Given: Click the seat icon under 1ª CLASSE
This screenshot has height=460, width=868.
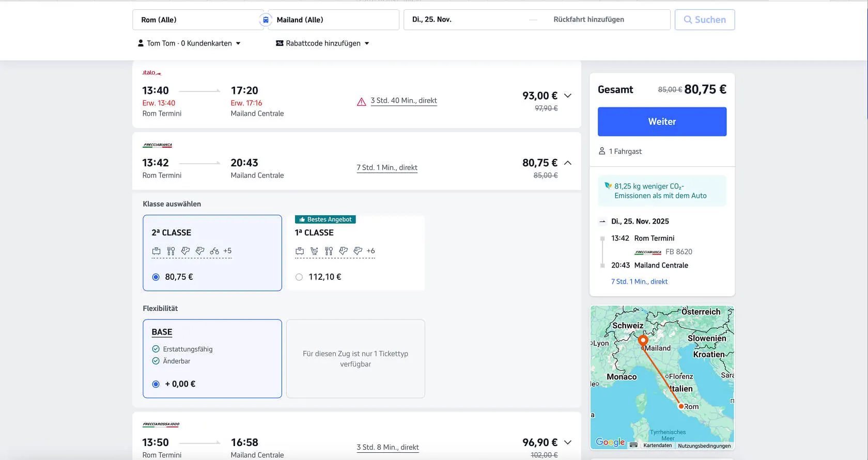Looking at the screenshot, I should pos(314,251).
